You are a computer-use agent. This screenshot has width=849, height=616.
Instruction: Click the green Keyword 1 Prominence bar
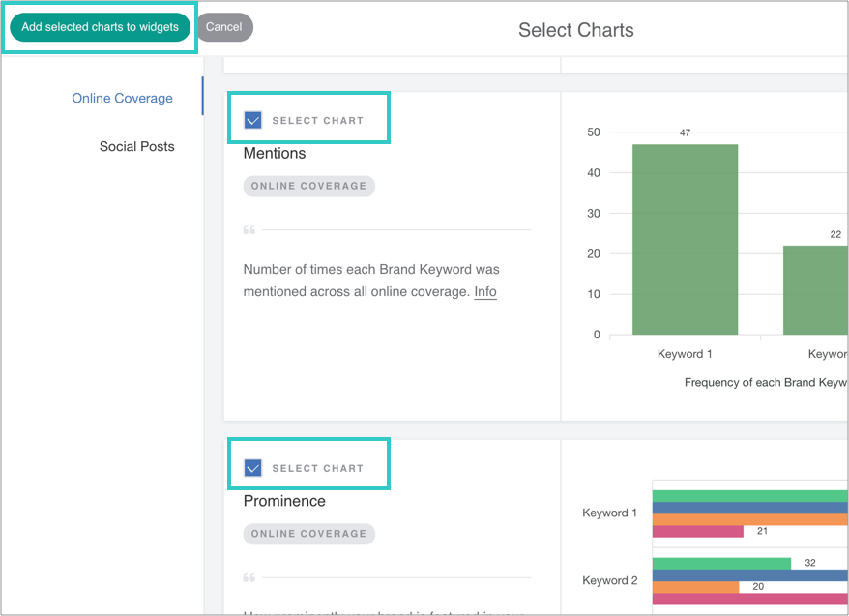(749, 497)
